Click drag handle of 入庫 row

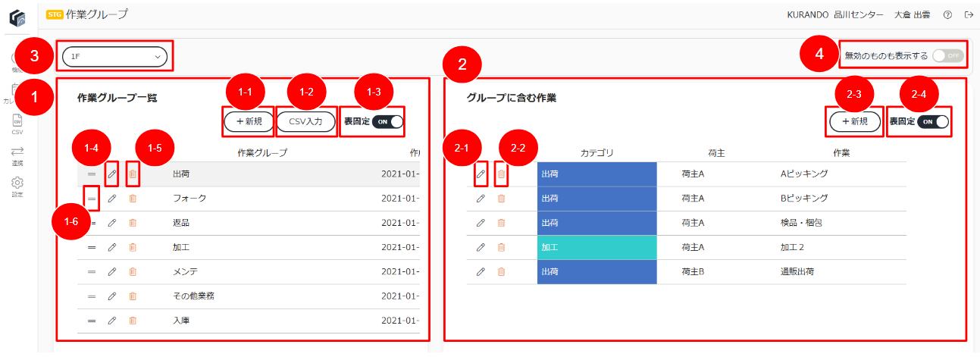point(92,321)
